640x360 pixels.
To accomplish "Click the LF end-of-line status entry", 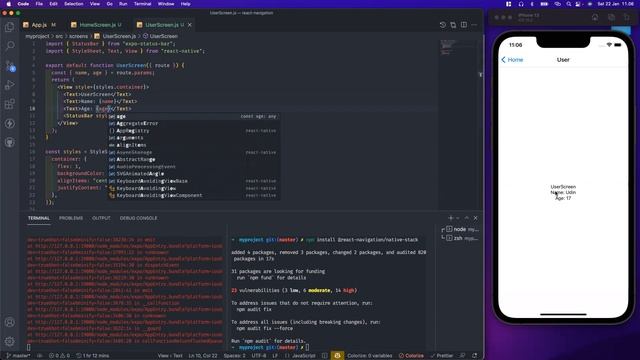I will [x=275, y=356].
